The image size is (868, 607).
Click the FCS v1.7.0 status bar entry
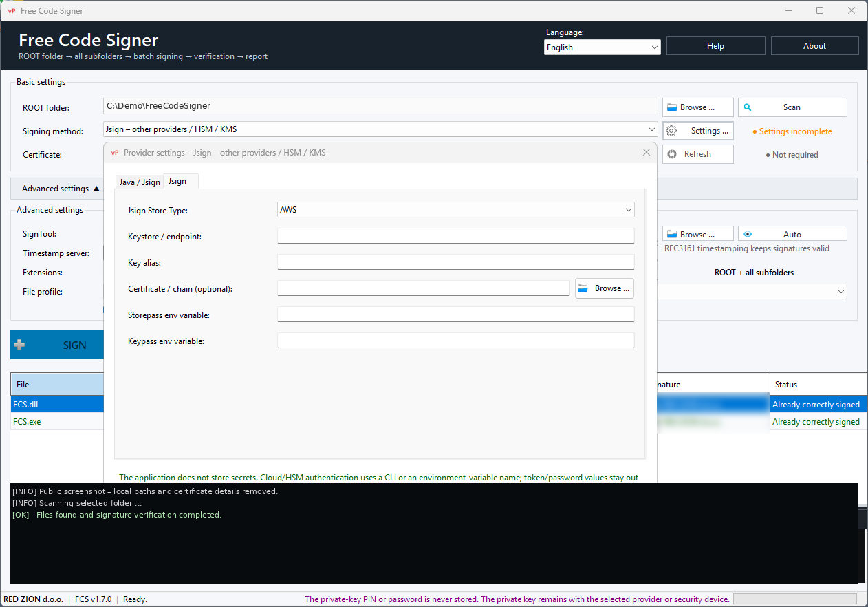tap(93, 599)
